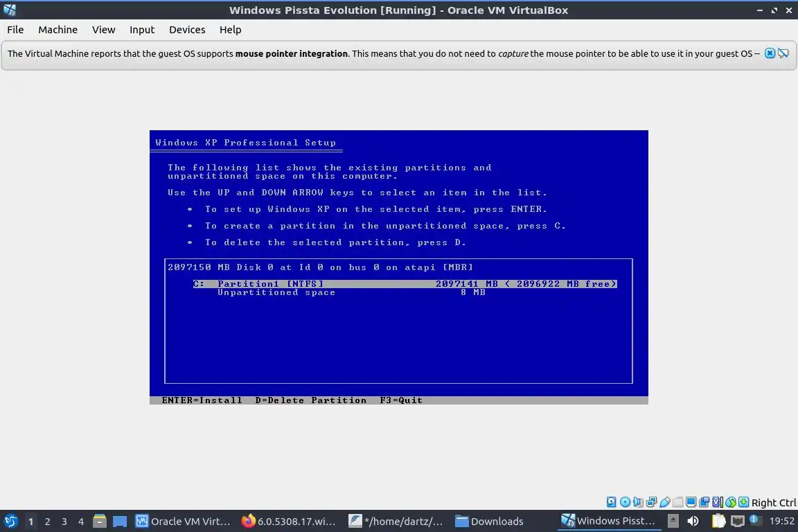The image size is (798, 532).
Task: Open the Help menu
Action: pyautogui.click(x=230, y=30)
